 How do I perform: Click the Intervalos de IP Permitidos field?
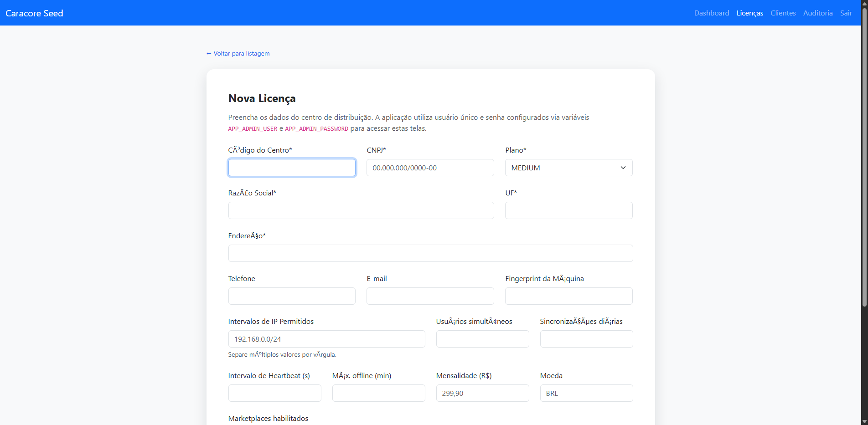pyautogui.click(x=326, y=339)
